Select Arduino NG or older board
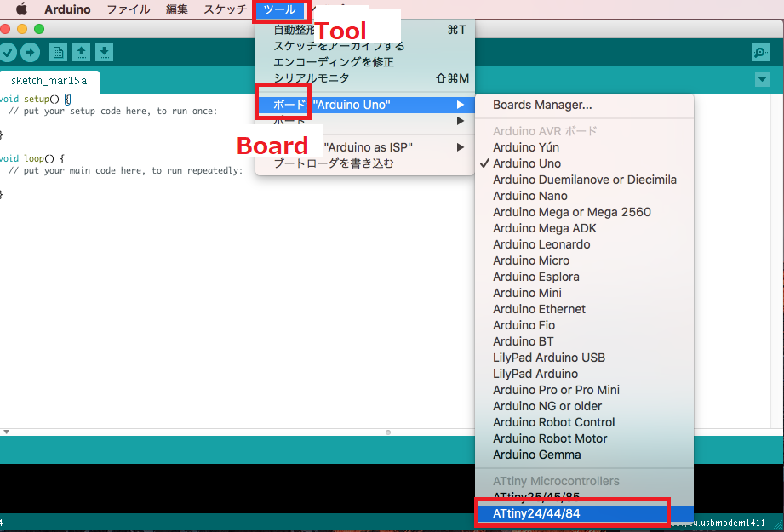 pyautogui.click(x=584, y=406)
